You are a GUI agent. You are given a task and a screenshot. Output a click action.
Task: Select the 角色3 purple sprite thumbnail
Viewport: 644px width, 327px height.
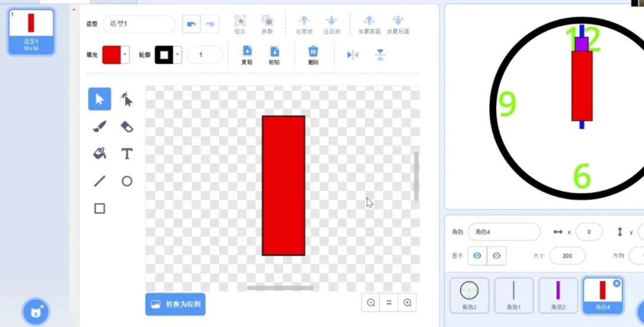(558, 295)
